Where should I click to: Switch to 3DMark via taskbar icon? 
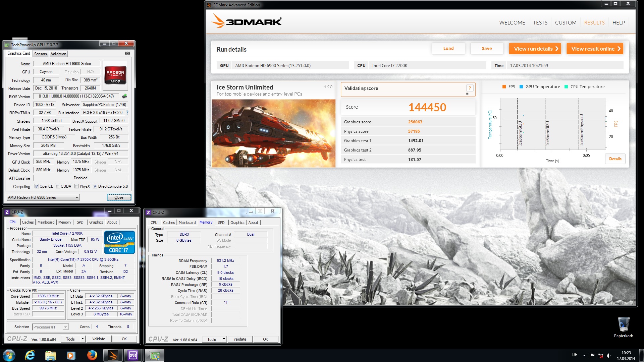[113, 355]
